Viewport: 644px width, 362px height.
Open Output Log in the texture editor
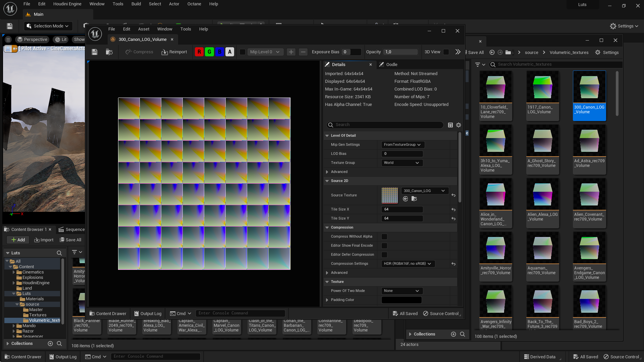coord(148,314)
